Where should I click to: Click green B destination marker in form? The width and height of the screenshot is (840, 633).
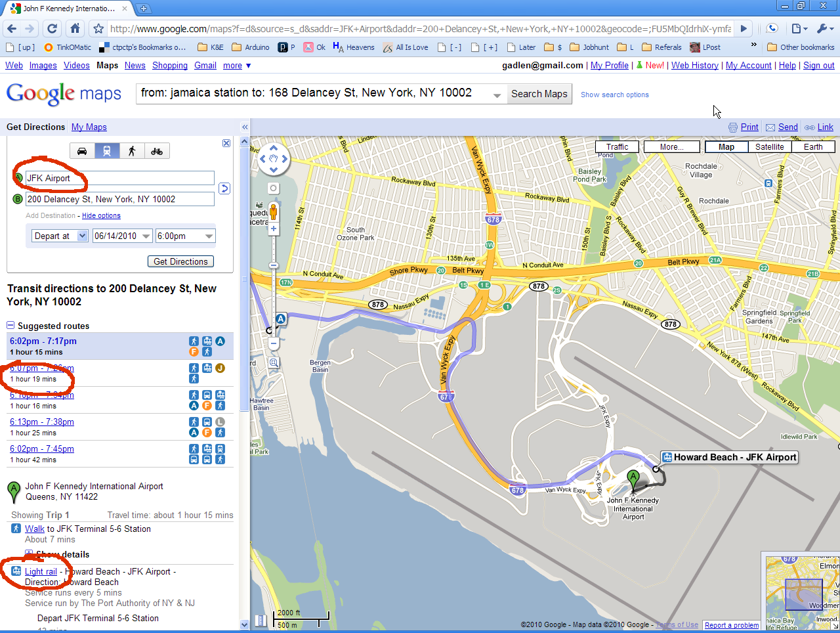tap(18, 199)
